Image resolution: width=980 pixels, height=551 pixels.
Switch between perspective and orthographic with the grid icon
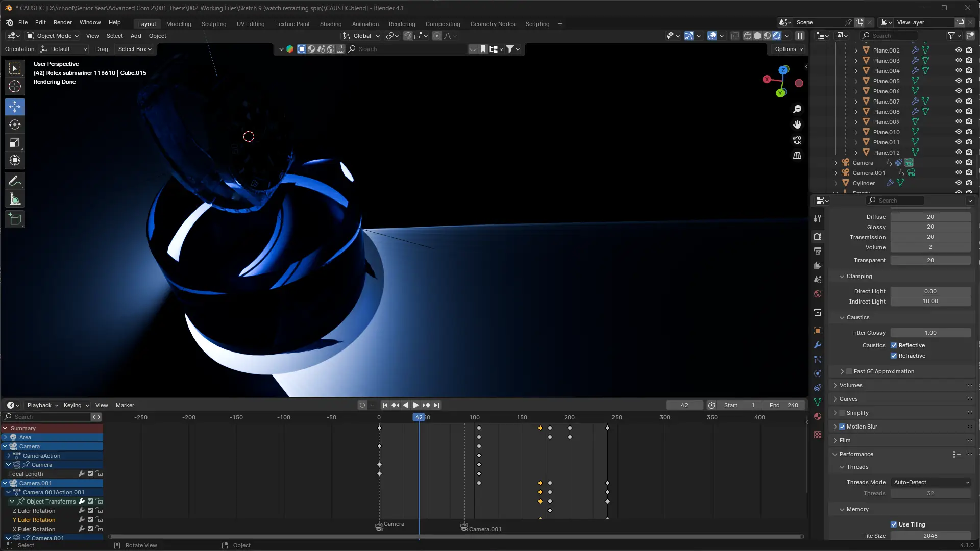pyautogui.click(x=797, y=156)
